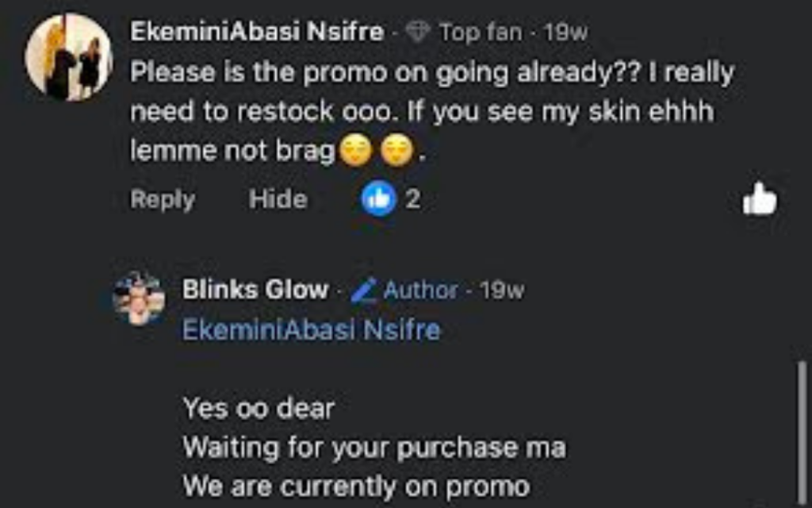Screen dimensions: 812x508
Task: Click the 'We are currently on promo' text
Action: click(x=356, y=485)
